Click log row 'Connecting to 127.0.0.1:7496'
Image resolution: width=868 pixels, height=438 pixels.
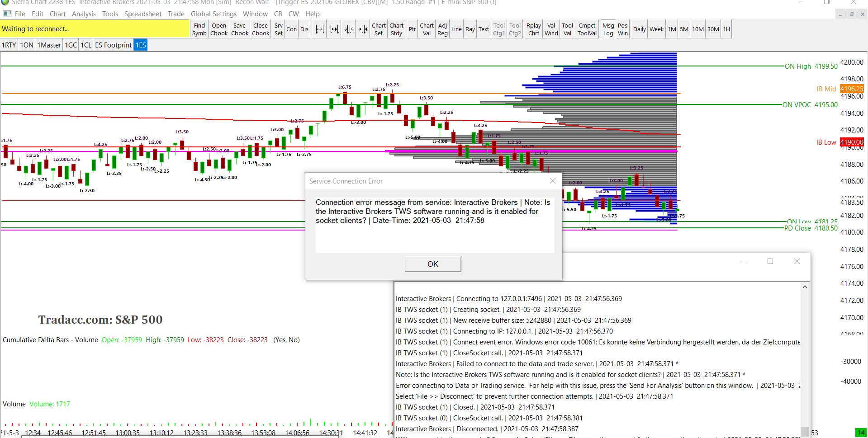(509, 299)
